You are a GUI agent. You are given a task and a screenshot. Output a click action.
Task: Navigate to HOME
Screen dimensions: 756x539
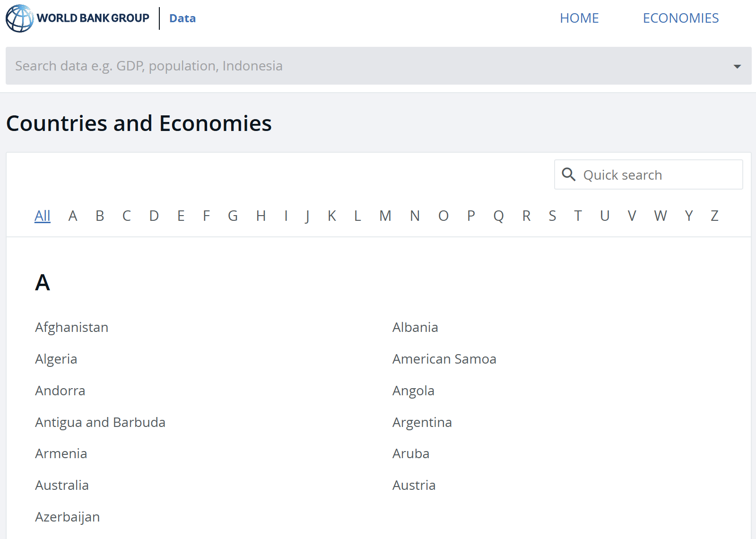click(x=579, y=18)
